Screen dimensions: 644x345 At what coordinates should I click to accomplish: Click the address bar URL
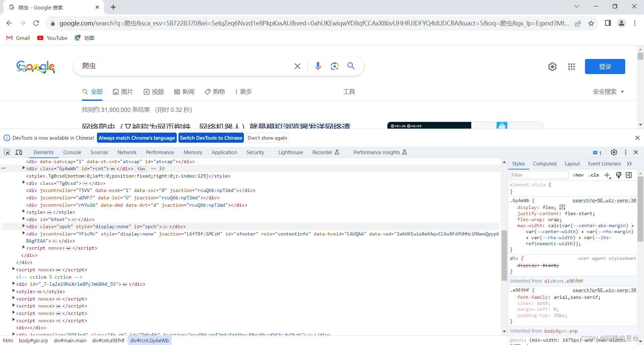click(x=314, y=23)
